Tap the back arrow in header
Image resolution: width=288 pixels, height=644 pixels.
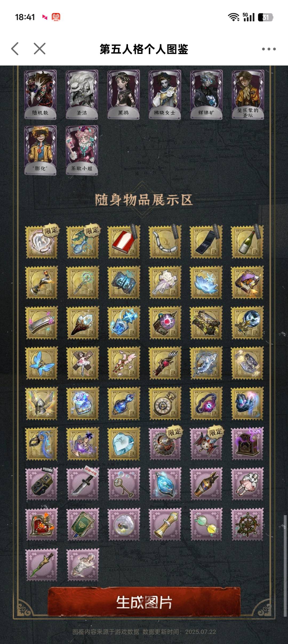[x=15, y=49]
